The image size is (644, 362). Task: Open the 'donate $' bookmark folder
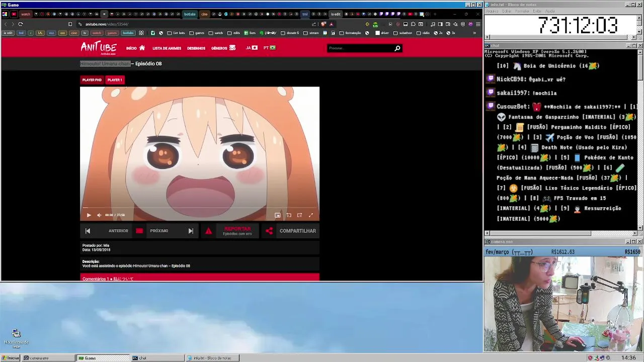tap(290, 33)
